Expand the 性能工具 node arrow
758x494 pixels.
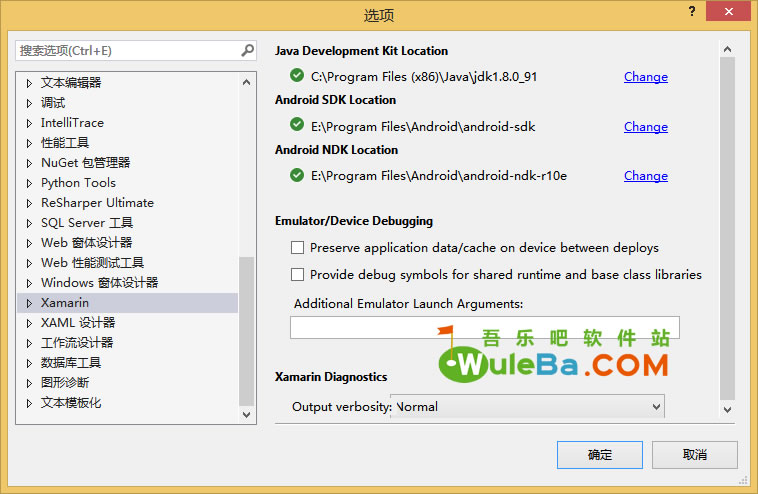pos(29,143)
